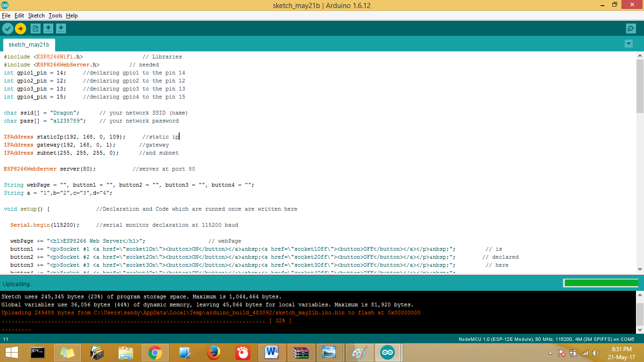Open Command Prompt from the taskbar
This screenshot has height=362, width=644.
pyautogui.click(x=38, y=353)
